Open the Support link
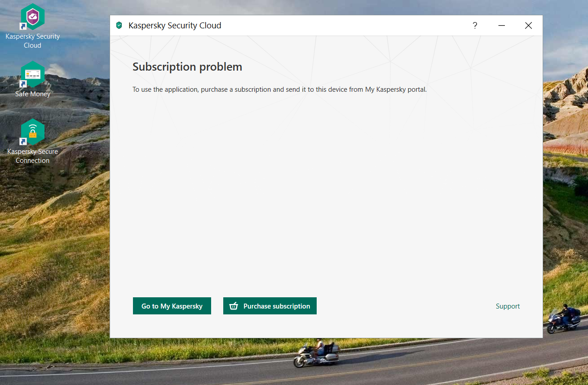Viewport: 588px width, 385px height. 508,306
